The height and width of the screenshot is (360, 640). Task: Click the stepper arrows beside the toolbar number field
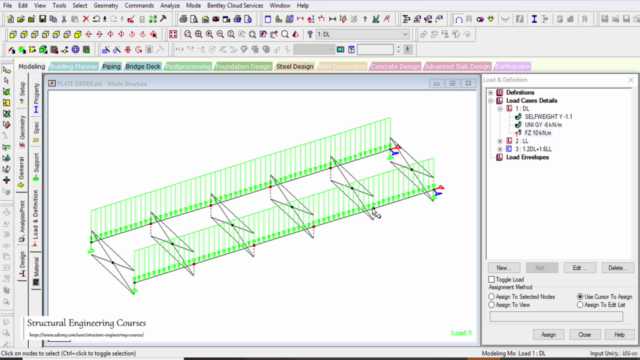point(399,50)
